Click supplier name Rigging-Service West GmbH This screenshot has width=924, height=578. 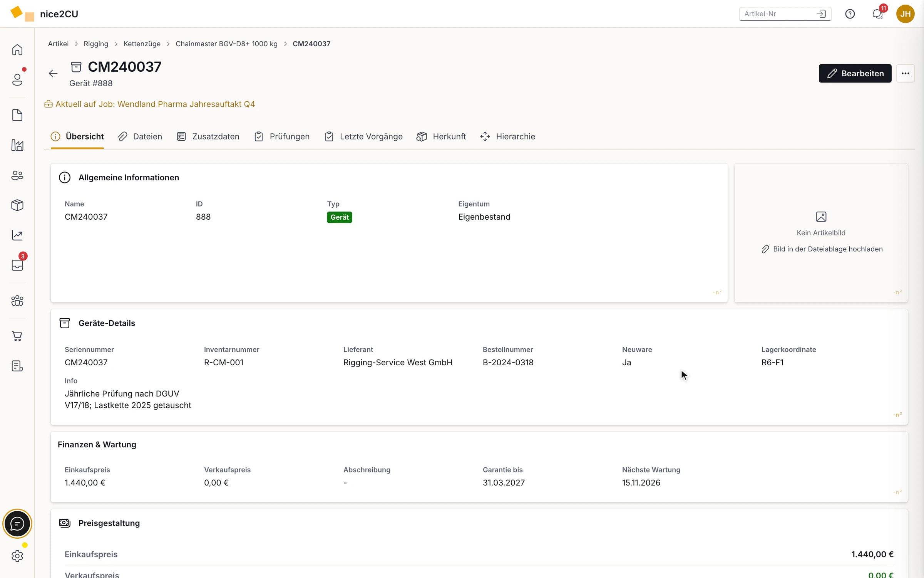coord(398,362)
